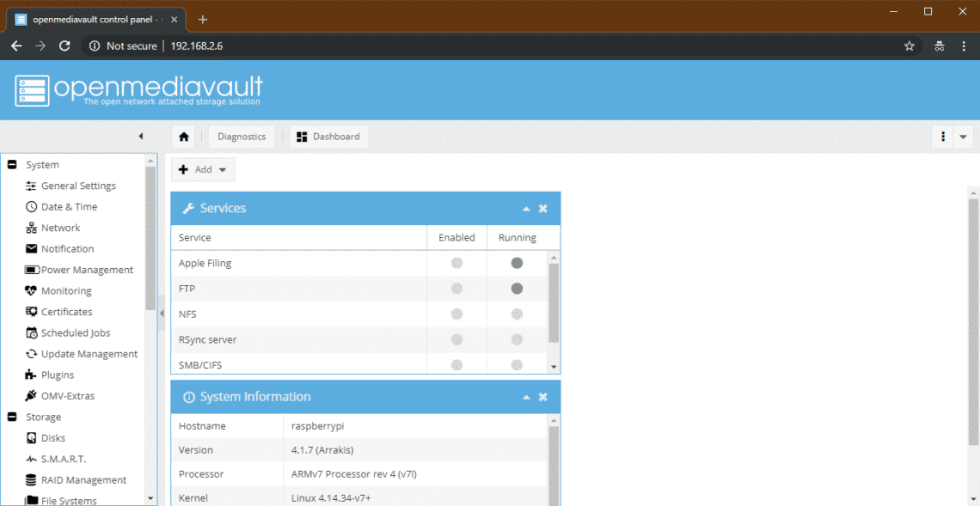
Task: Open a new browser tab
Action: click(203, 20)
